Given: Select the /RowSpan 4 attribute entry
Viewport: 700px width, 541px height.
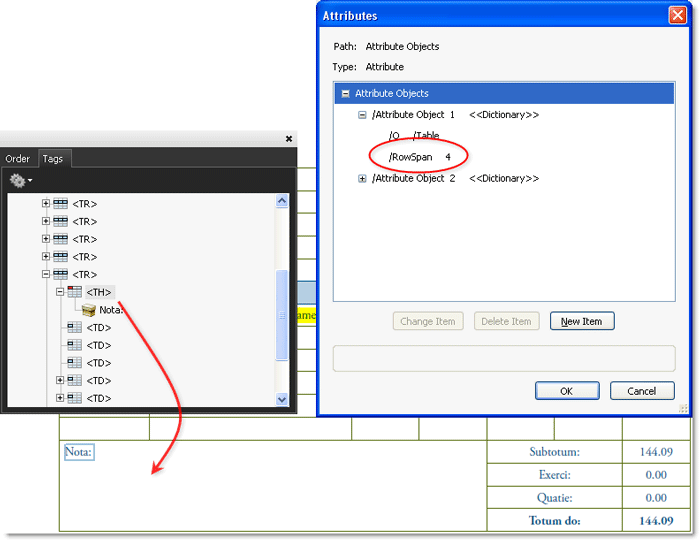Looking at the screenshot, I should [x=419, y=157].
